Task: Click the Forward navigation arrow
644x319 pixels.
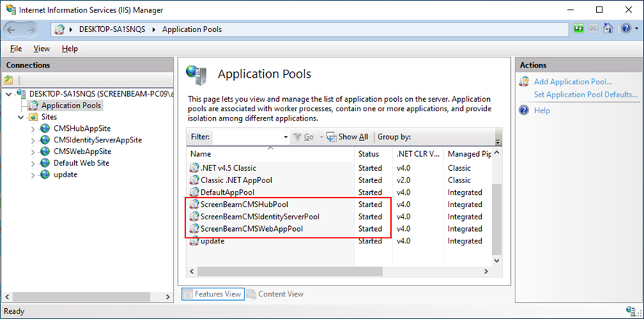Action: (31, 30)
